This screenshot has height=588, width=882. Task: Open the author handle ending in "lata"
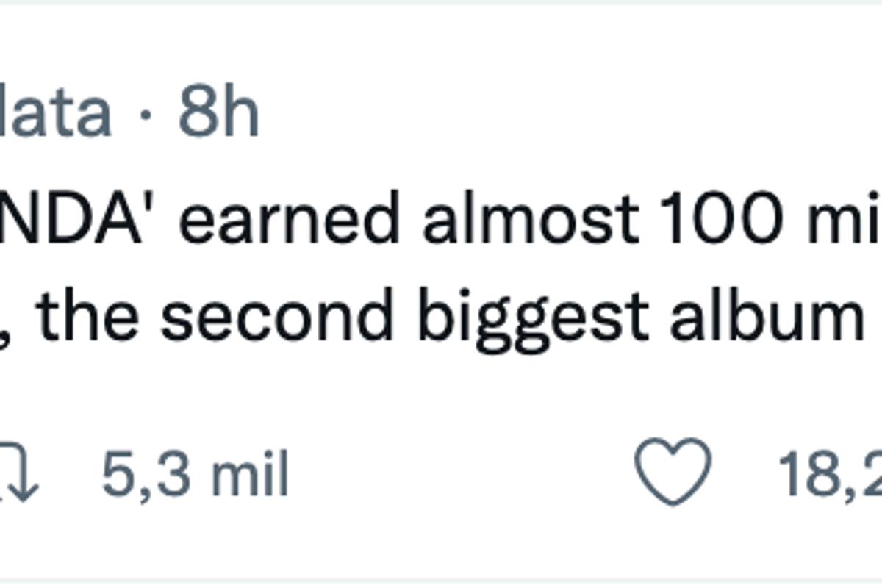[x=55, y=114]
